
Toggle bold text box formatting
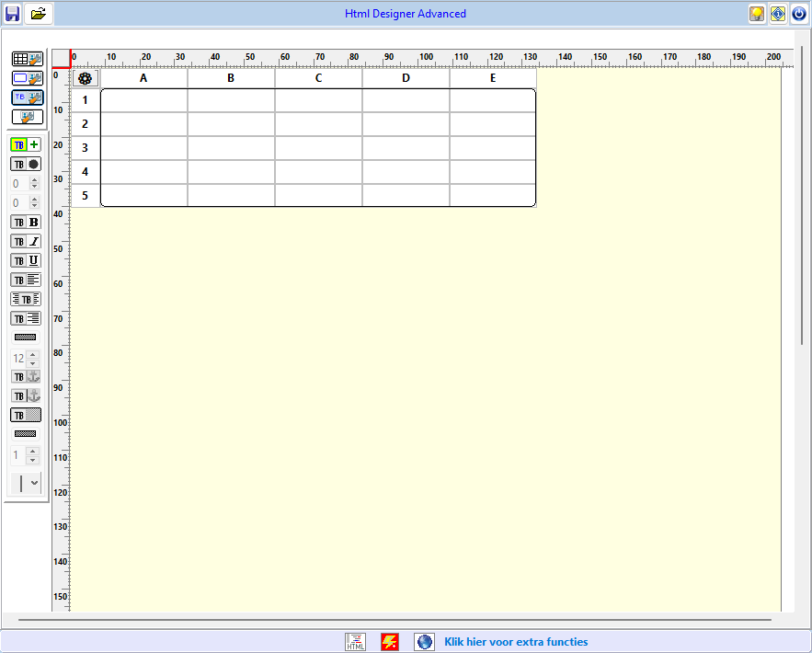pyautogui.click(x=26, y=223)
